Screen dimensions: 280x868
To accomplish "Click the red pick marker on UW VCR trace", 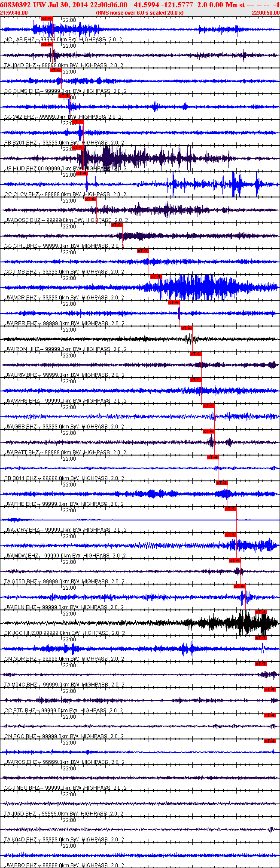I will coord(156,277).
